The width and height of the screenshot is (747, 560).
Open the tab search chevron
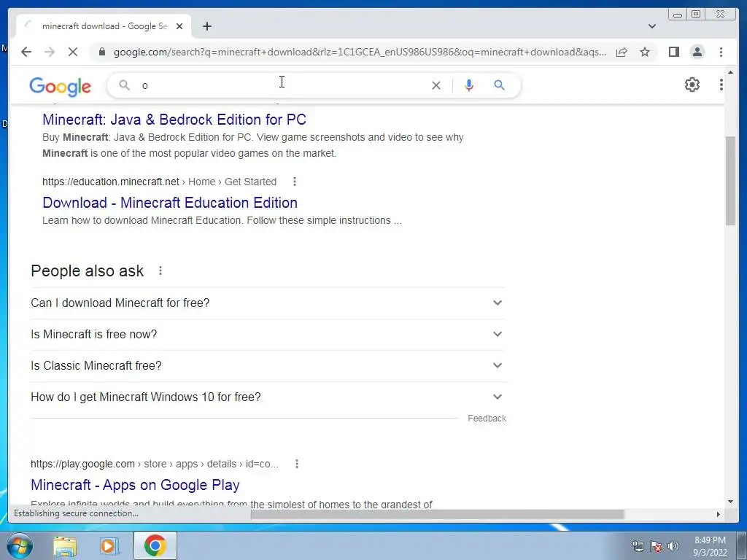pyautogui.click(x=651, y=26)
